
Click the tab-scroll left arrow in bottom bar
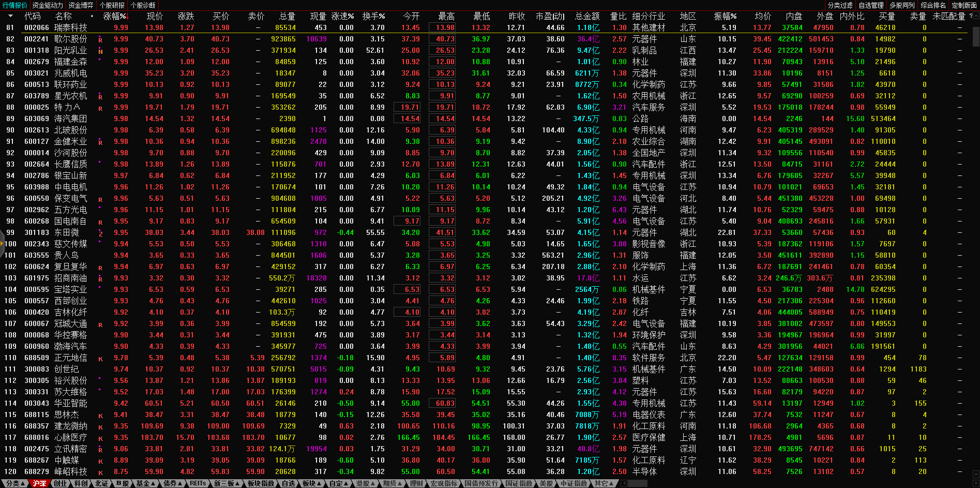(x=624, y=483)
